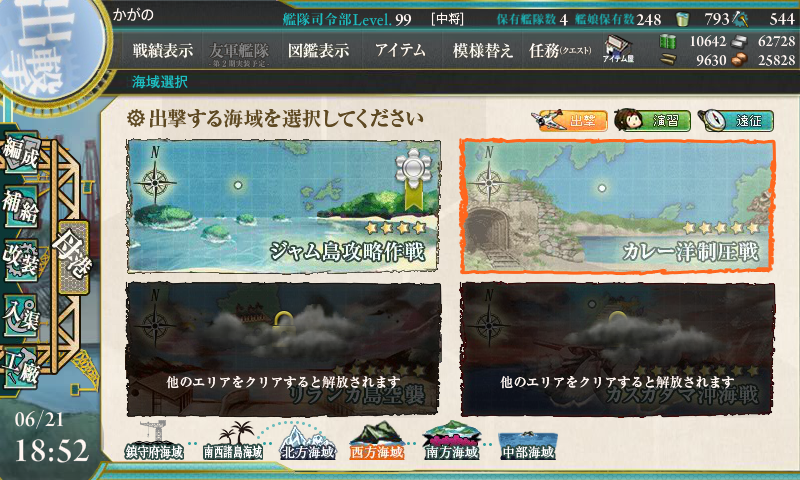Open the アイテム menu item
This screenshot has width=800, height=480.
coord(401,50)
